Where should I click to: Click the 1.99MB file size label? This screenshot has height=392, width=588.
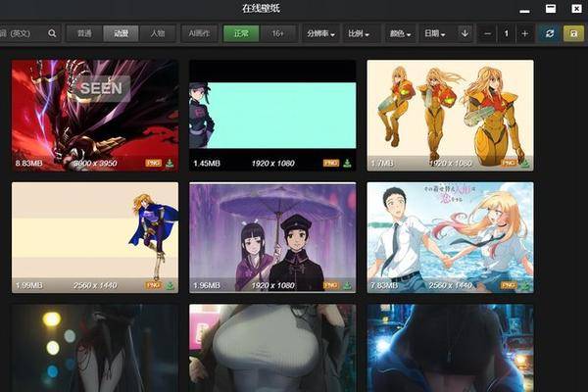click(28, 285)
